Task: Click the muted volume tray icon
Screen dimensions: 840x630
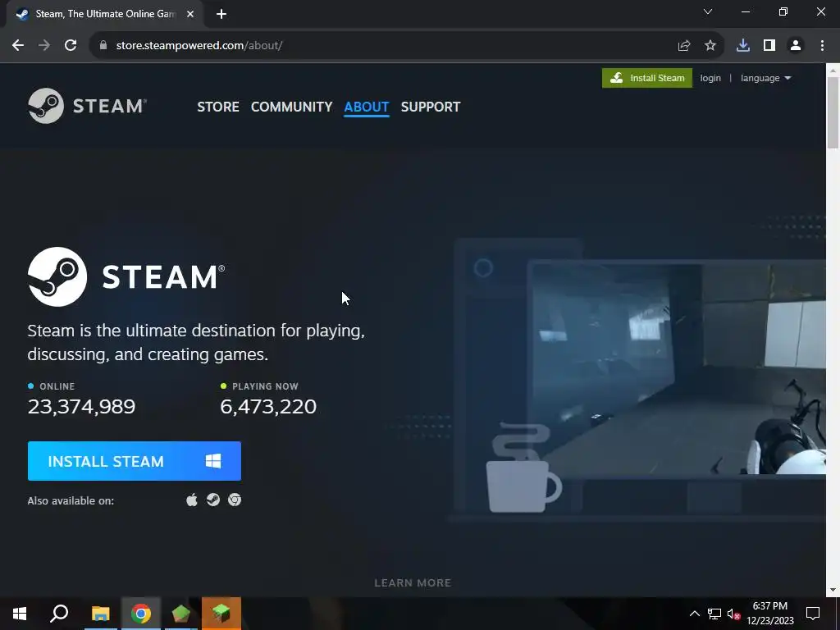Action: (x=734, y=614)
